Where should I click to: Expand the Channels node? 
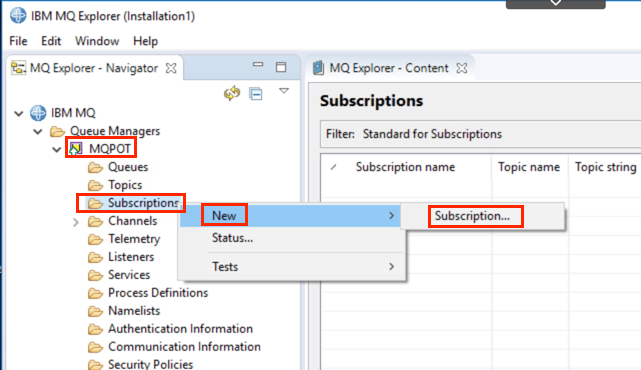76,222
